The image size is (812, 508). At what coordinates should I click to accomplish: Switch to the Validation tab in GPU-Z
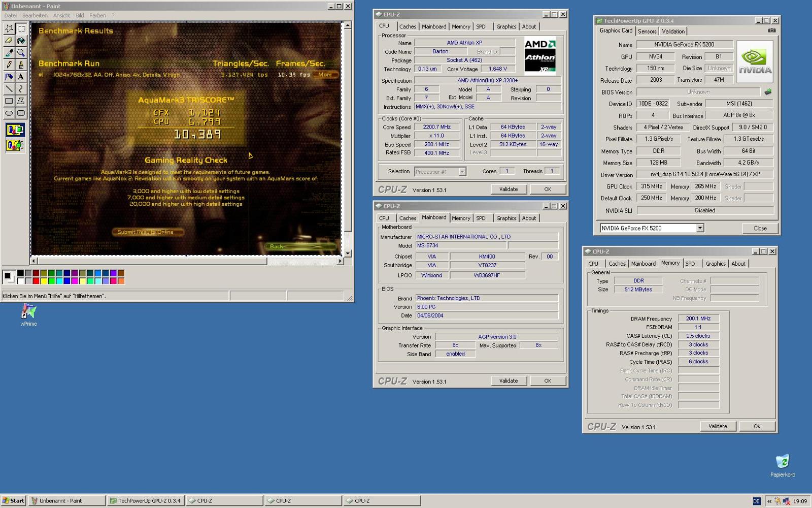(673, 31)
